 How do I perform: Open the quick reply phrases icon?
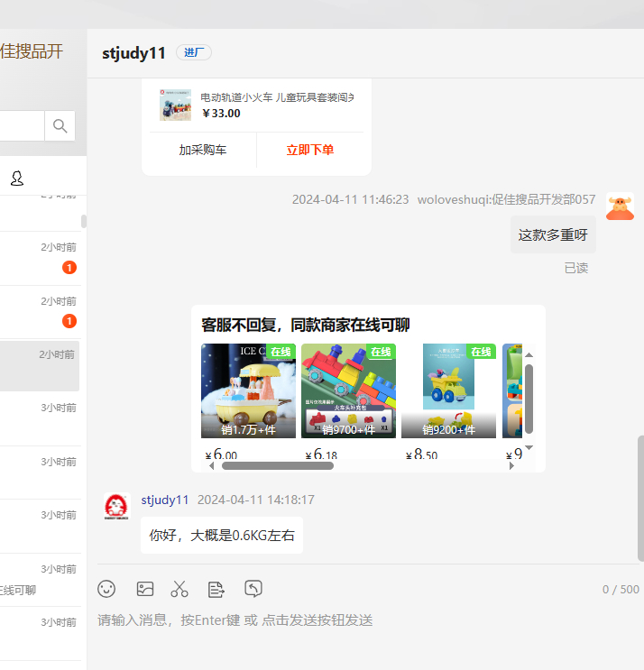point(216,589)
